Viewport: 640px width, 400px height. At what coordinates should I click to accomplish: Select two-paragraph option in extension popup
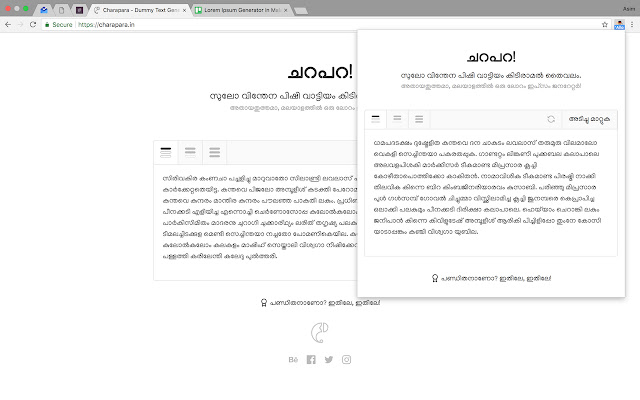click(x=397, y=119)
